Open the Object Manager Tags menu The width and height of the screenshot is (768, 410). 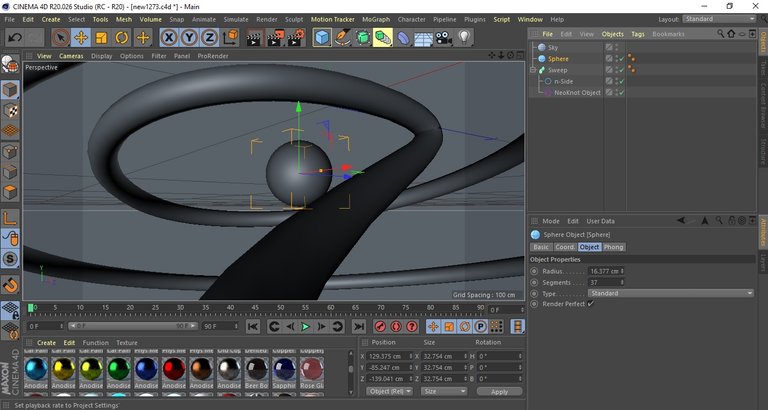click(638, 34)
